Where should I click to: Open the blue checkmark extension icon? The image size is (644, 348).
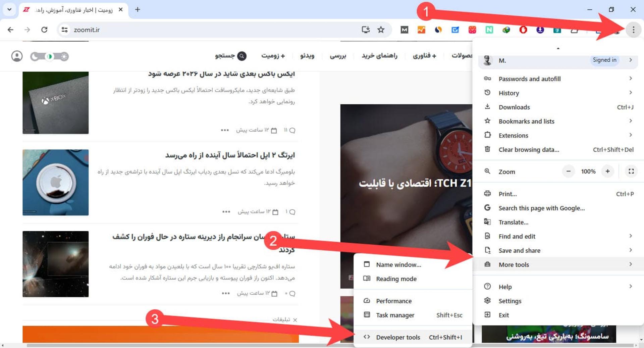click(455, 30)
